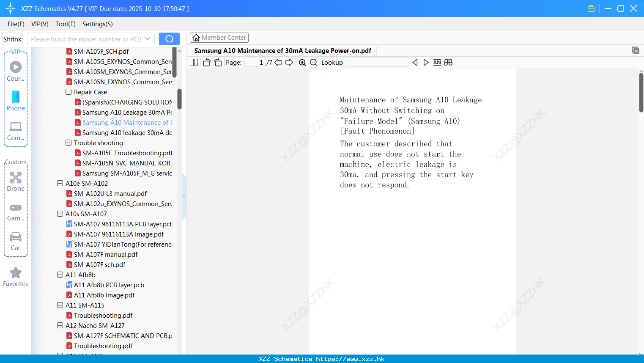Image resolution: width=644 pixels, height=363 pixels.
Task: Open SM-A105F_Troubleshooting.pdf
Action: [x=127, y=153]
